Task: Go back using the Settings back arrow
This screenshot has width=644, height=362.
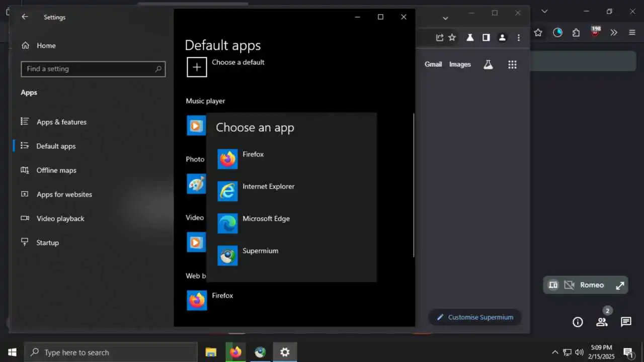Action: [x=25, y=17]
